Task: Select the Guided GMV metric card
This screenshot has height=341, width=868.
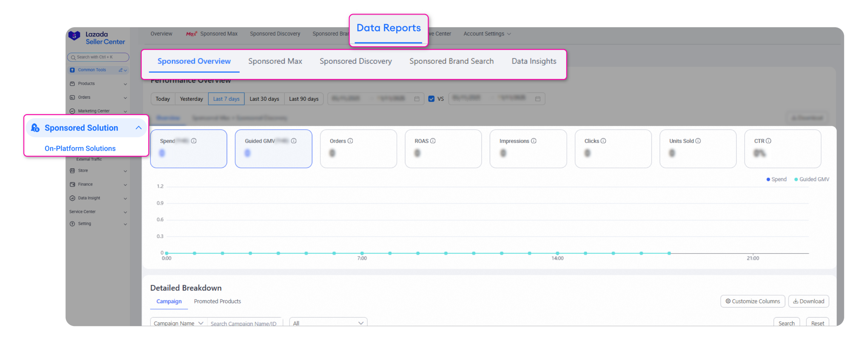Action: (x=273, y=149)
